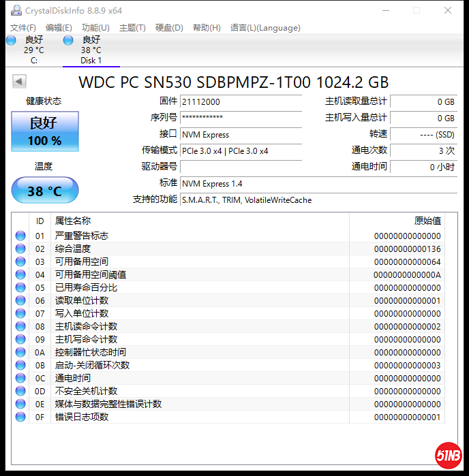This screenshot has height=476, width=469.
Task: Click the 原始值 column header
Action: (397, 221)
